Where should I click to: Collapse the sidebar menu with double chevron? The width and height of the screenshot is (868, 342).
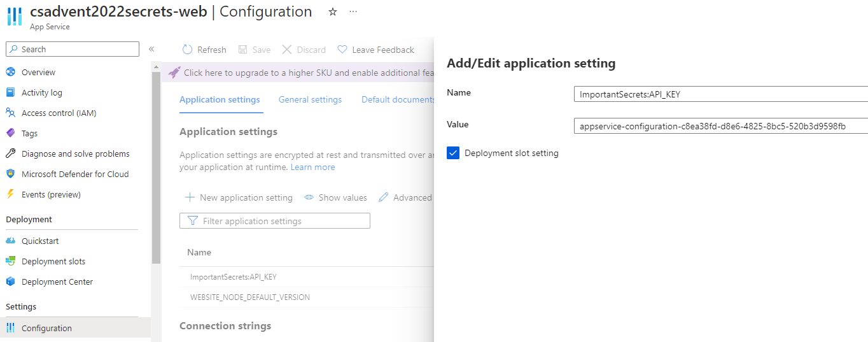tap(151, 49)
